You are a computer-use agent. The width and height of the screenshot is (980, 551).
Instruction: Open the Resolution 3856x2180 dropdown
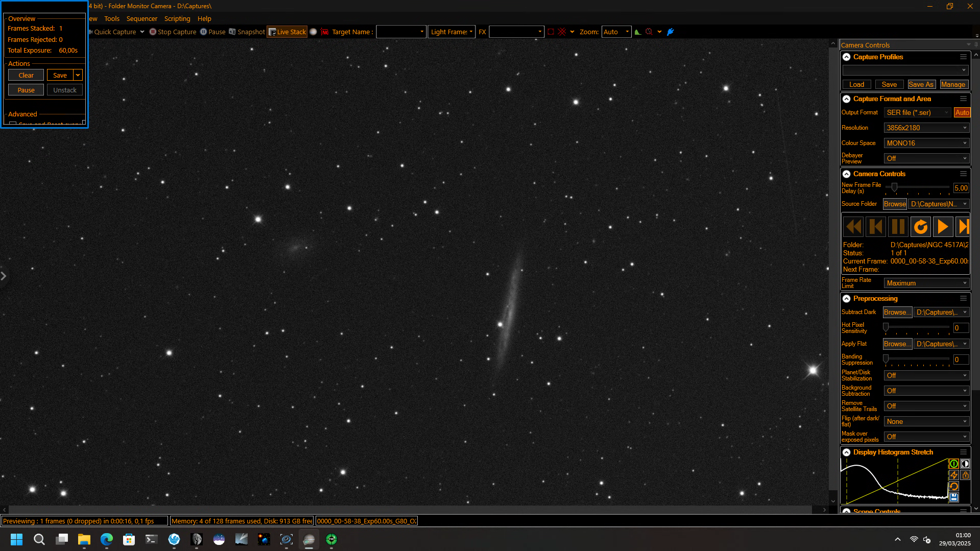coord(926,128)
